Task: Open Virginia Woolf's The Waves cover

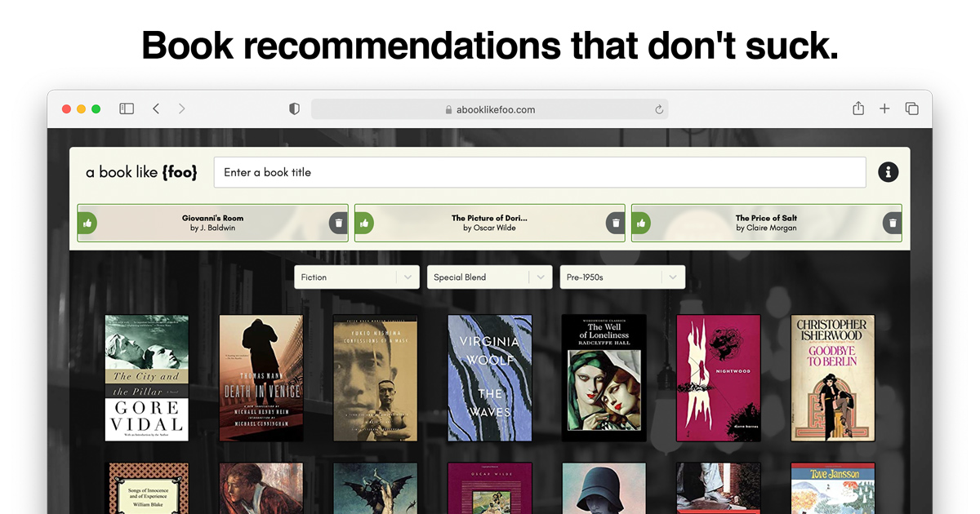Action: pyautogui.click(x=490, y=378)
